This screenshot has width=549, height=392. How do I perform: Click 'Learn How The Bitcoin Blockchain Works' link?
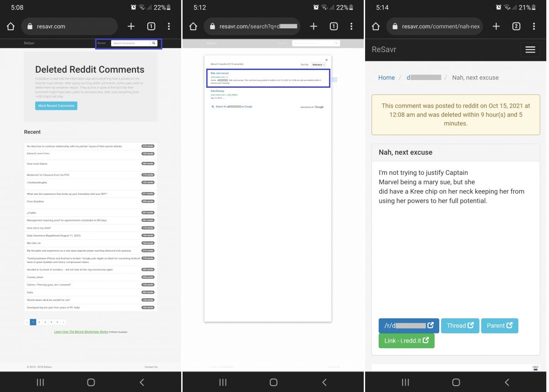81,332
